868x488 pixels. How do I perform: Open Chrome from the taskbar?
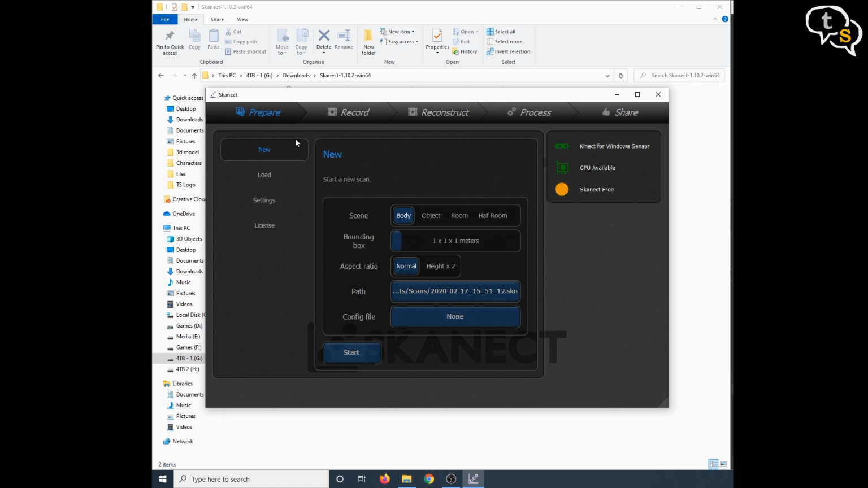coord(429,479)
